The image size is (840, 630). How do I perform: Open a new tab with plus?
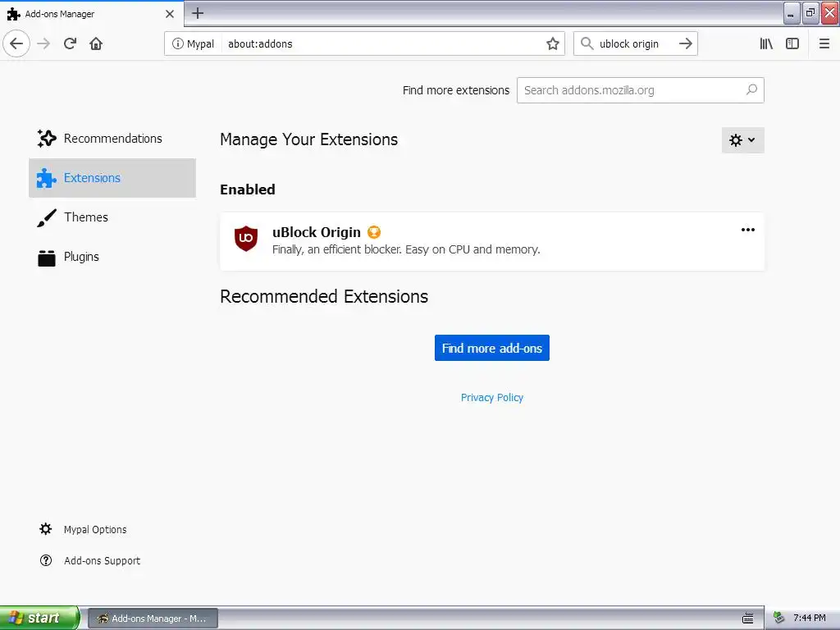pos(198,13)
